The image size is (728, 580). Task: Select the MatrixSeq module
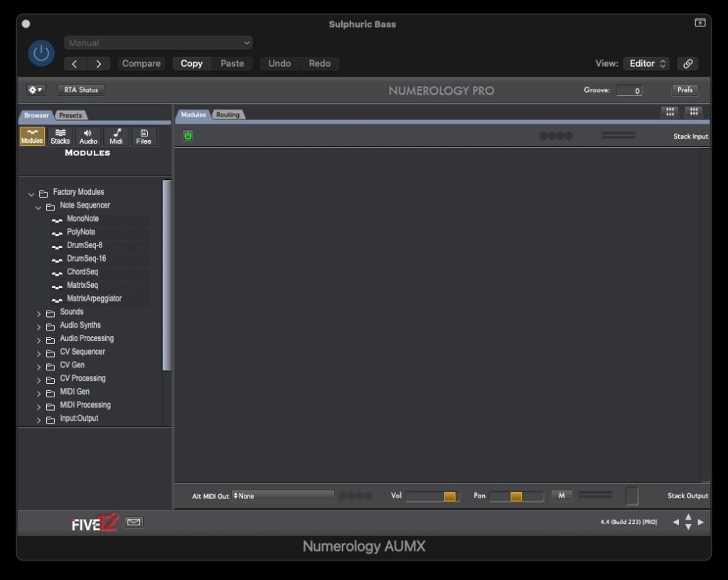pyautogui.click(x=82, y=285)
